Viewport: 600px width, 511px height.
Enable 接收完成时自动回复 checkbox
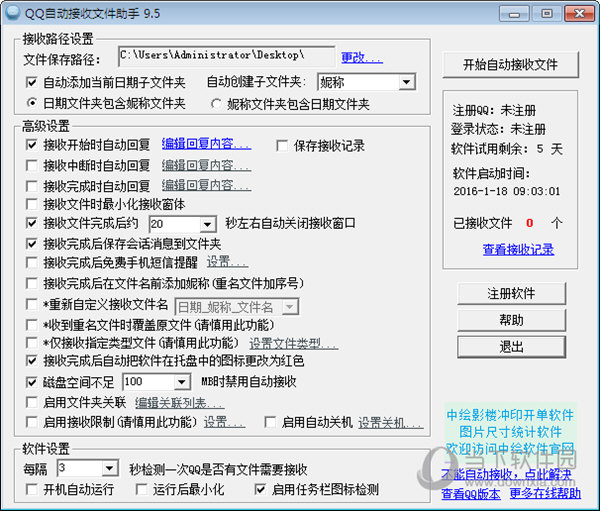[31, 186]
